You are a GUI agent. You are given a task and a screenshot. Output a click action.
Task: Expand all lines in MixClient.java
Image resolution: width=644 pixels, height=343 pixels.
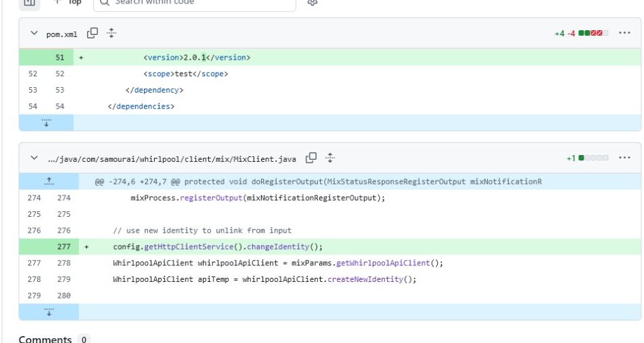coord(330,158)
